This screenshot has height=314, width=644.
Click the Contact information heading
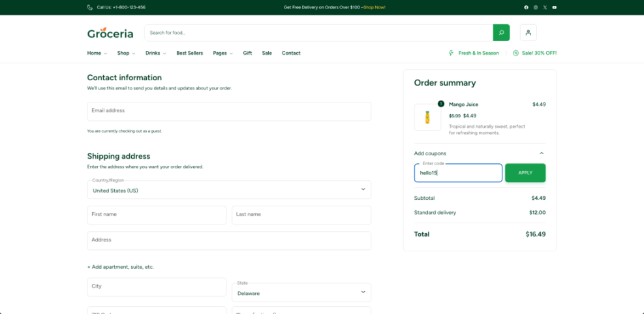click(x=125, y=78)
